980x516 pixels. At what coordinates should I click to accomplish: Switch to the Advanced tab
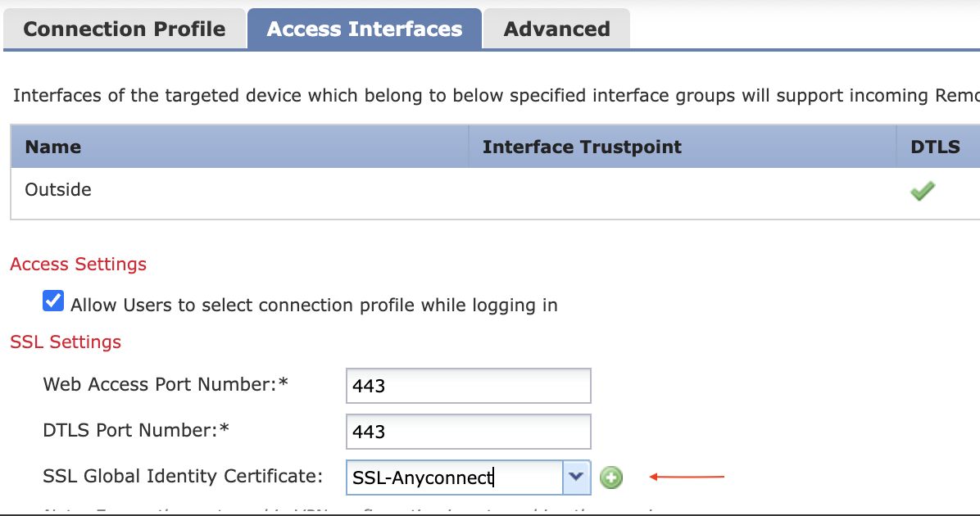pyautogui.click(x=556, y=29)
